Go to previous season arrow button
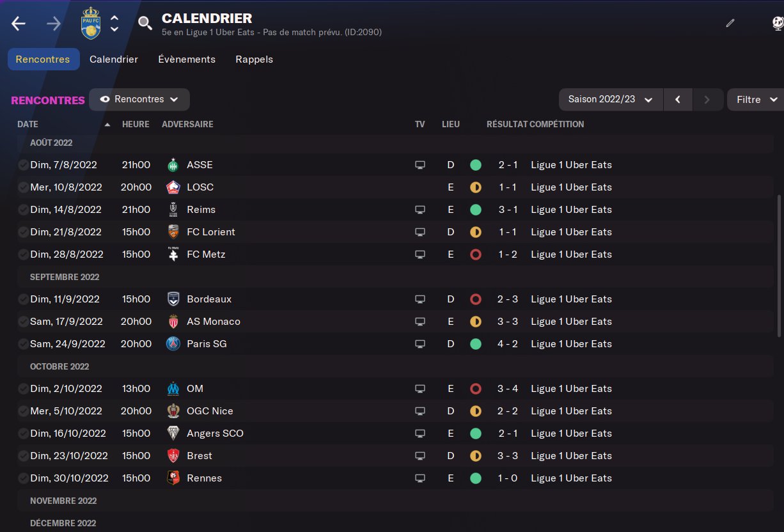784x532 pixels. pos(678,100)
